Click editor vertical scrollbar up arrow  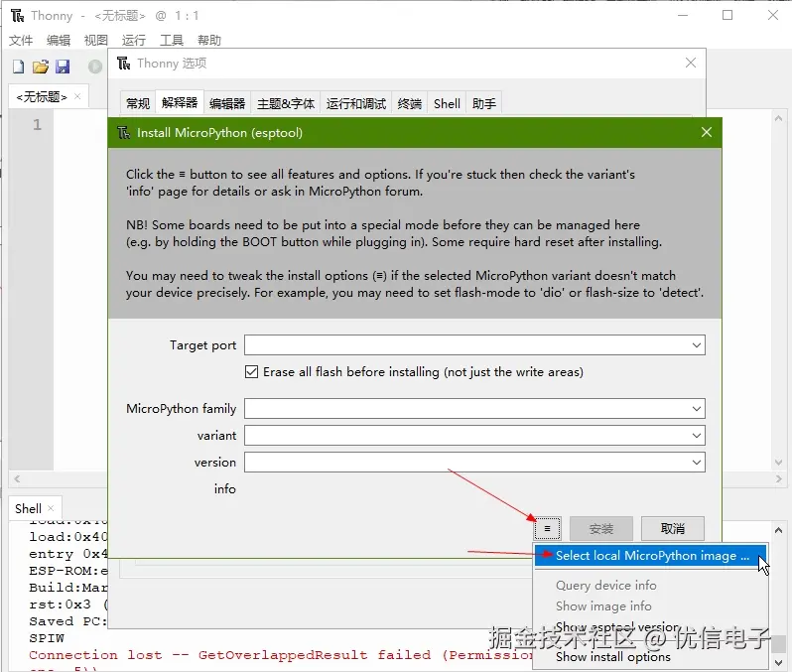coord(778,118)
